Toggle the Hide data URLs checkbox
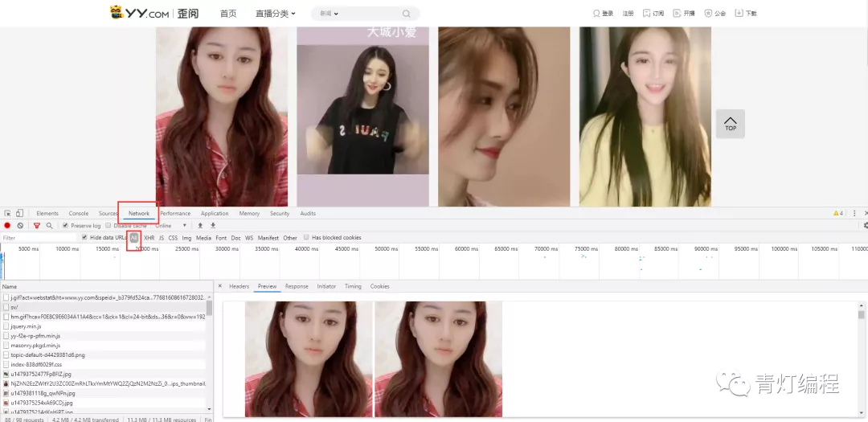 [x=84, y=237]
